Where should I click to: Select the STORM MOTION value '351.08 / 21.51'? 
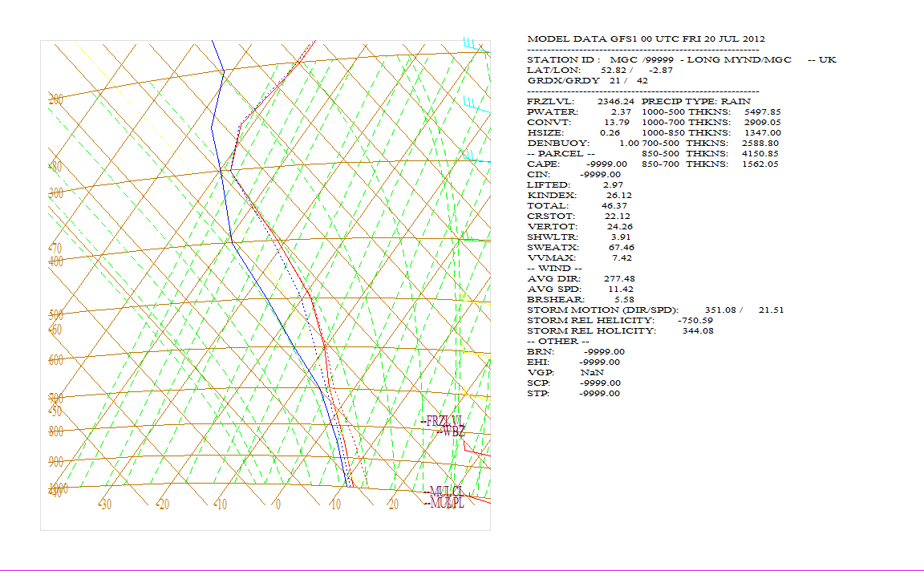click(x=744, y=310)
